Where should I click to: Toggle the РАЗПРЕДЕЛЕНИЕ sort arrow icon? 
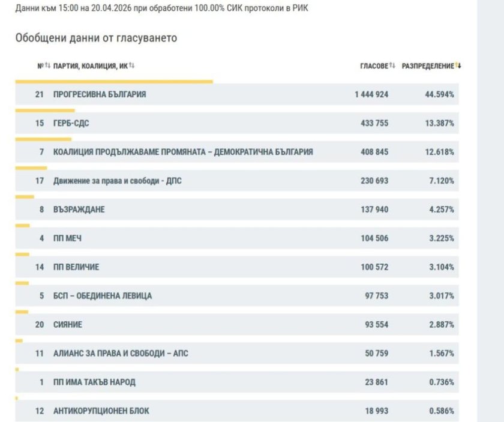point(458,65)
